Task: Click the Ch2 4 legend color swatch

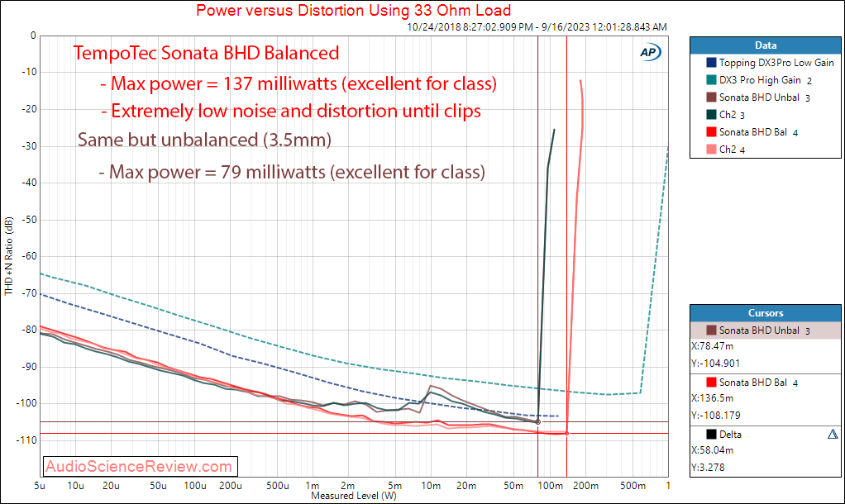Action: [711, 149]
